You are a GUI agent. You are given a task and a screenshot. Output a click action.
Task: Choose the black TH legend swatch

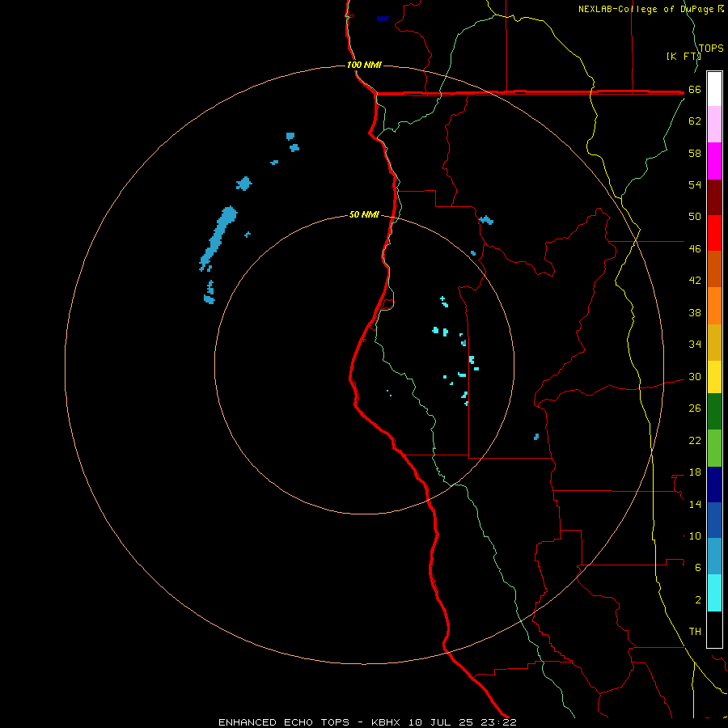click(x=714, y=629)
